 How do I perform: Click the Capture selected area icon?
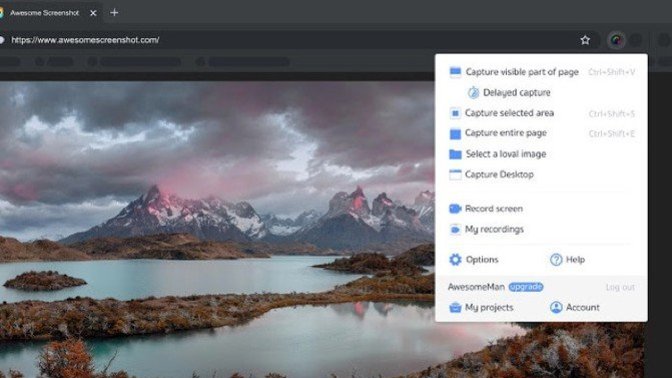(x=455, y=113)
